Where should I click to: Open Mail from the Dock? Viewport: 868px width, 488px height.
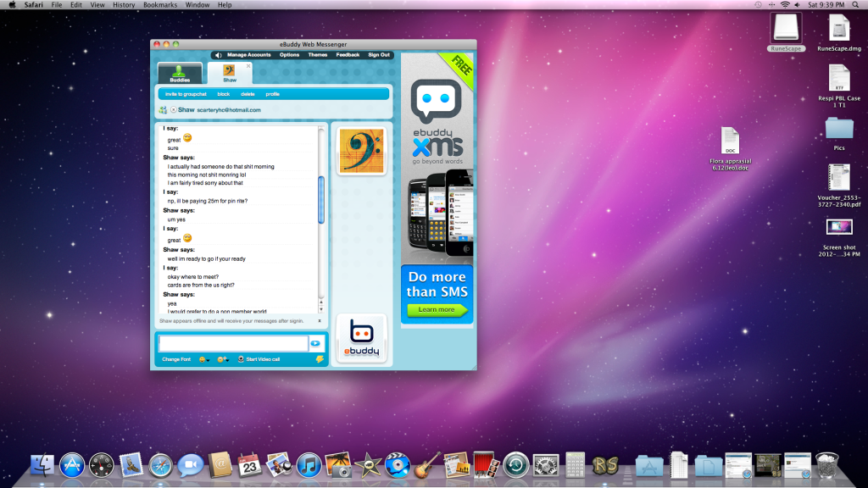point(131,465)
